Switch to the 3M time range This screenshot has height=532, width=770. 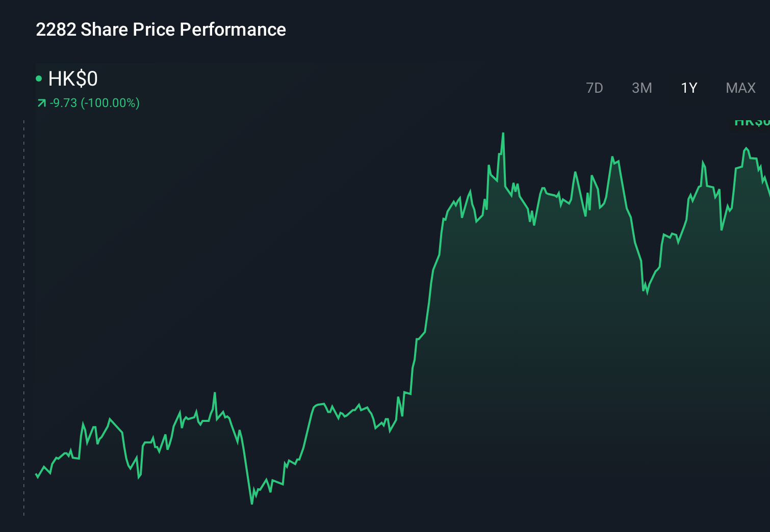point(642,88)
